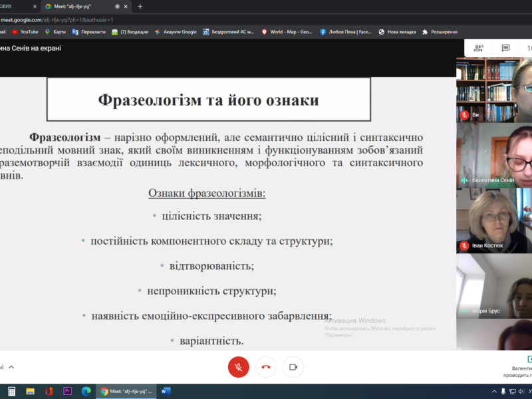Unmute the microphone in the call

pos(238,367)
